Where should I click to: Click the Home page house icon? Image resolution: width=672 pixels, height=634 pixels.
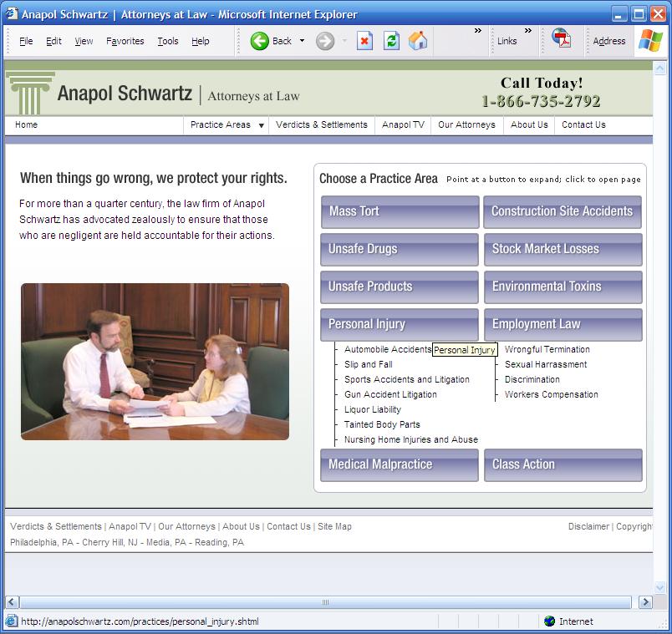[x=418, y=41]
